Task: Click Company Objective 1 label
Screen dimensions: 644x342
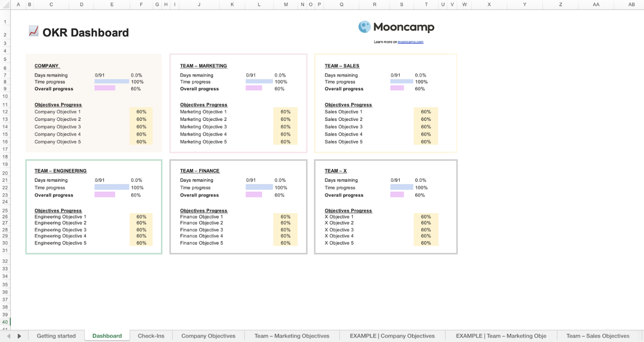Action: pyautogui.click(x=57, y=112)
